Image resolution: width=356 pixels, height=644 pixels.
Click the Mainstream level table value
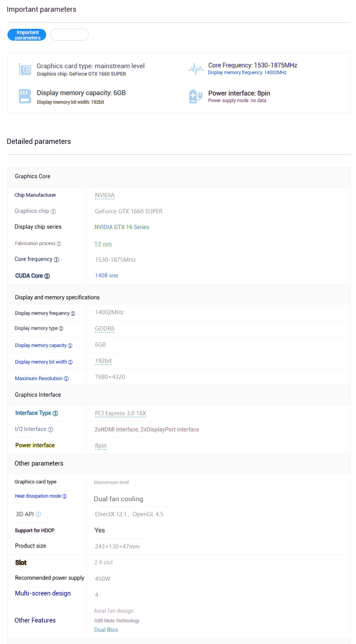point(111,482)
